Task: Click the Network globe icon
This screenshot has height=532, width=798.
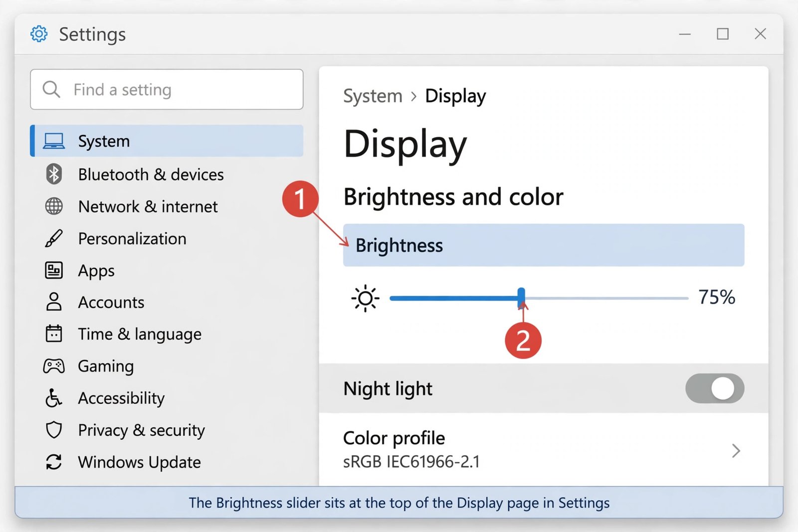Action: [54, 206]
